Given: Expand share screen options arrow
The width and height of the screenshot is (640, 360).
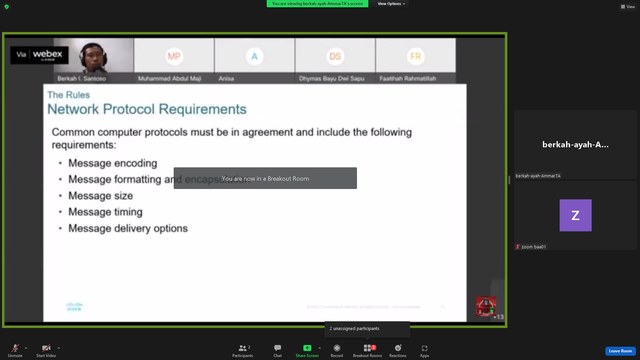Looking at the screenshot, I should coord(320,348).
